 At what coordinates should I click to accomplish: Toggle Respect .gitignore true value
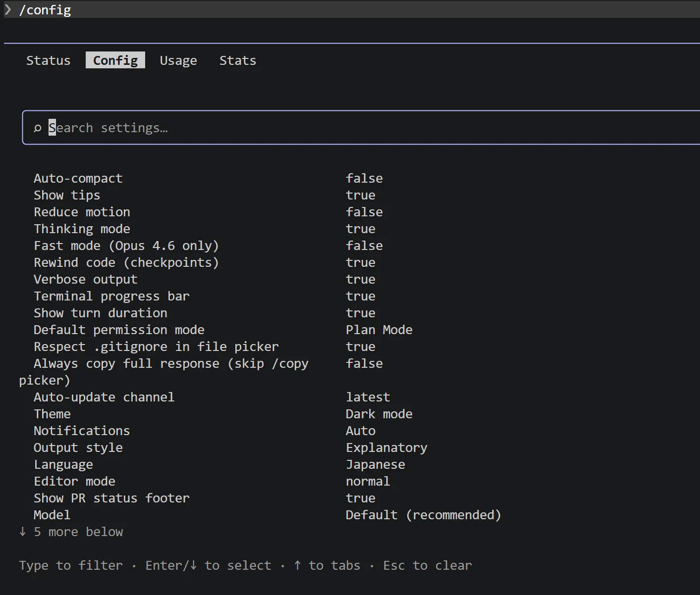click(x=361, y=347)
